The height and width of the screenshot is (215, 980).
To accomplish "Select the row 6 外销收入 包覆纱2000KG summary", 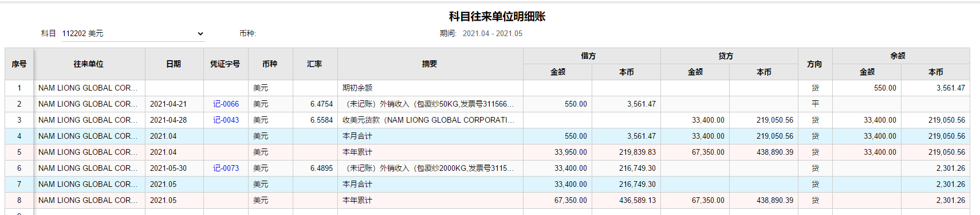I will 430,168.
